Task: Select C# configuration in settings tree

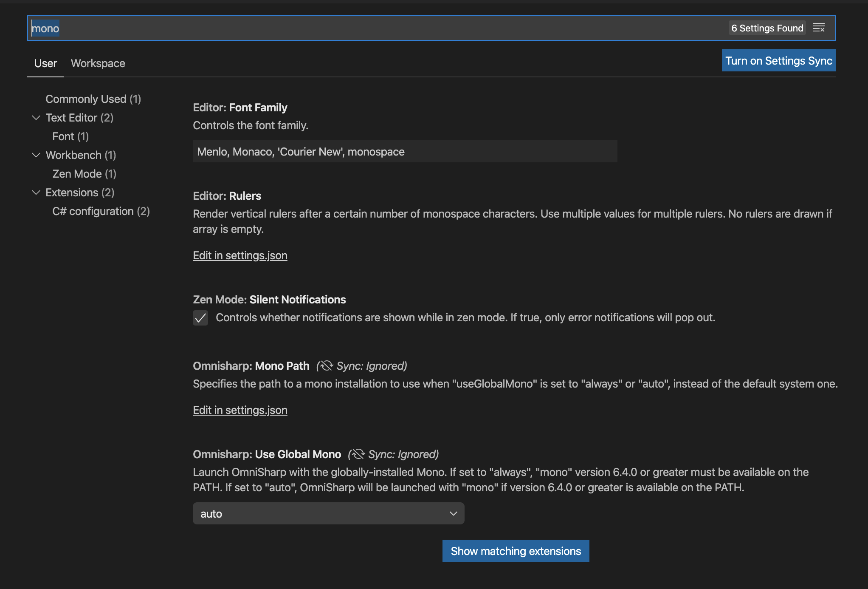Action: pos(101,211)
